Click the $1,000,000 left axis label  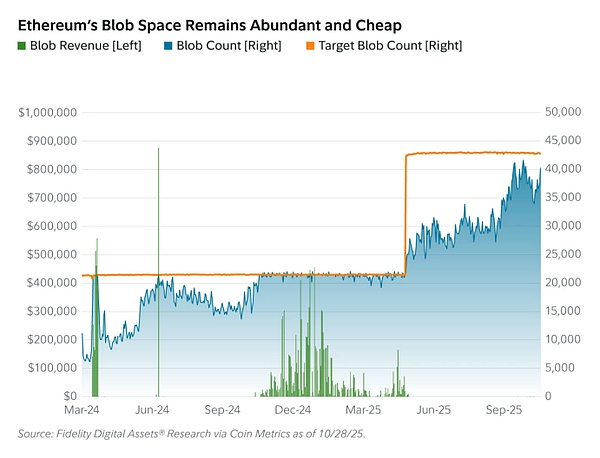48,112
